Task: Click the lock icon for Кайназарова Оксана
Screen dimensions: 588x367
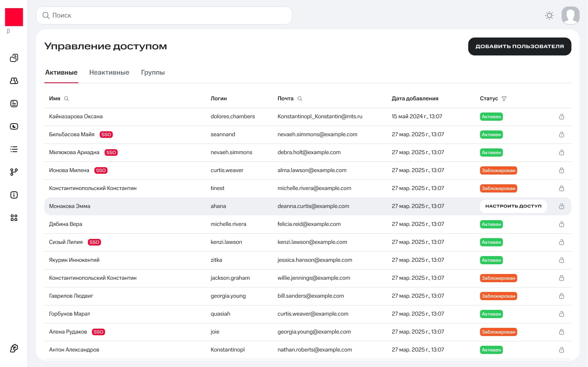Action: [x=561, y=117]
